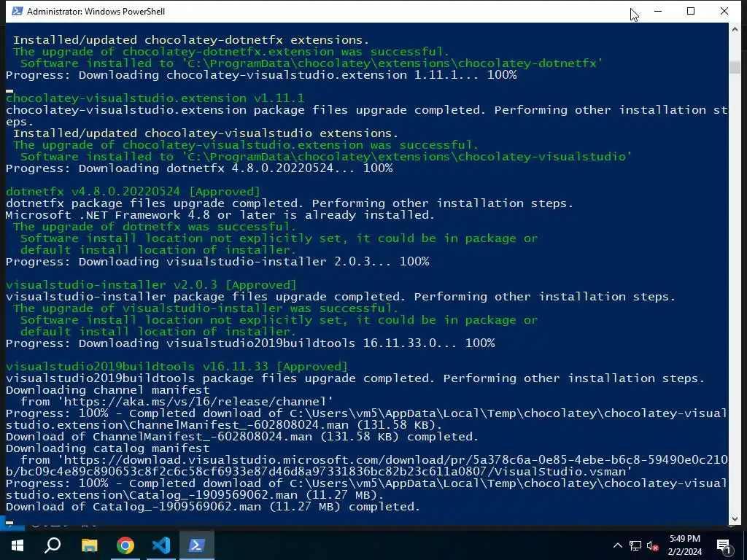Screen dimensions: 747x560
Task: Select the PowerShell taskbar button
Action: (197, 545)
